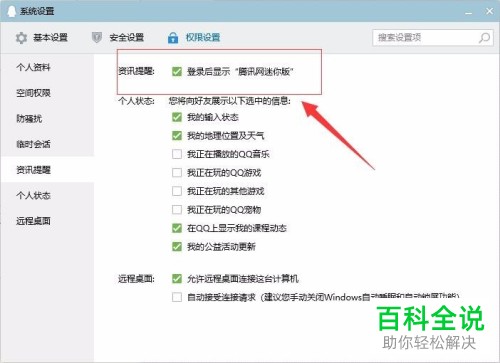Click the 资讯提醒: section label

coord(136,71)
